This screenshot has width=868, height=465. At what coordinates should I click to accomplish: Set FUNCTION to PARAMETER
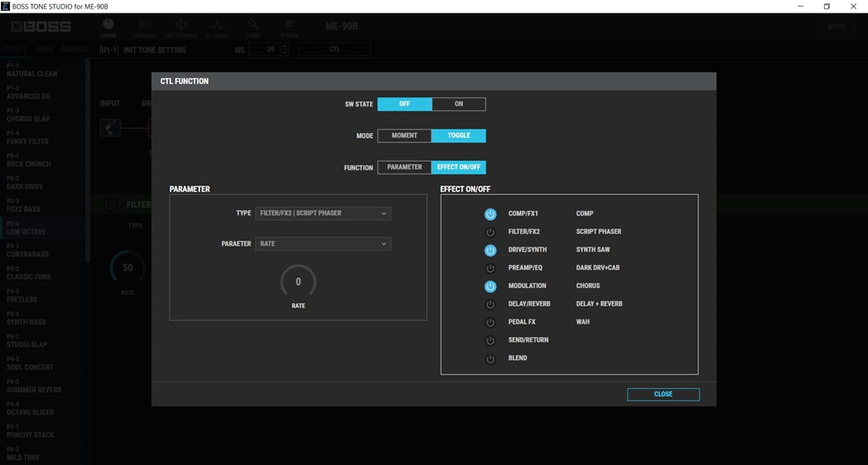click(404, 167)
